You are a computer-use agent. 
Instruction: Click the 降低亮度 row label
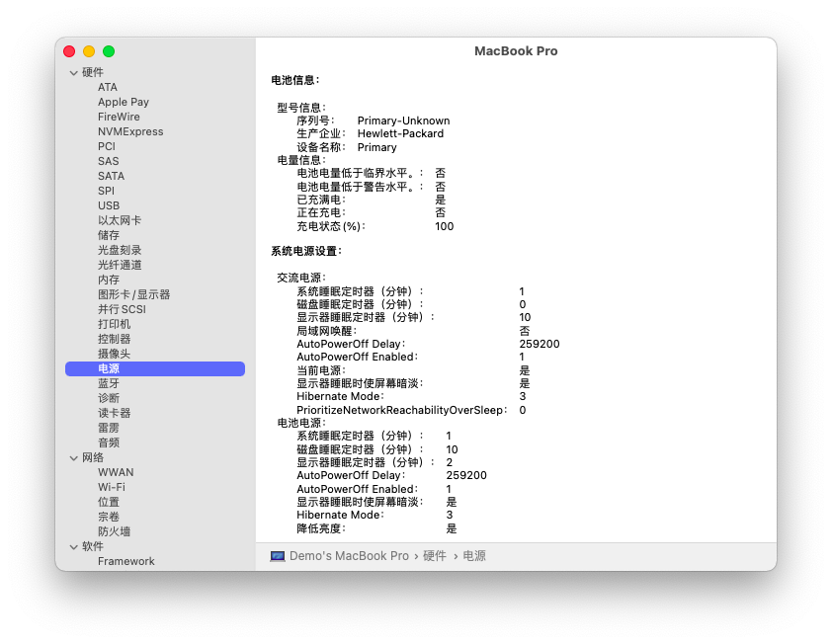click(321, 528)
